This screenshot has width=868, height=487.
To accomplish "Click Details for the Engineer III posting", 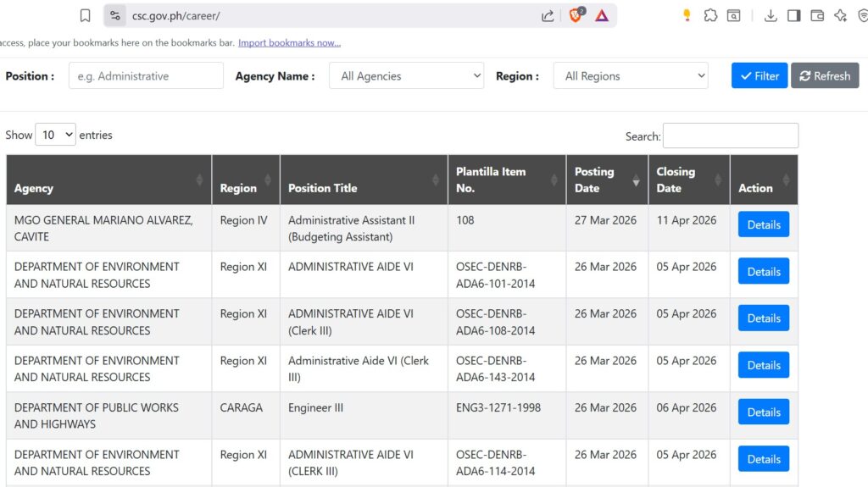I will click(x=763, y=412).
